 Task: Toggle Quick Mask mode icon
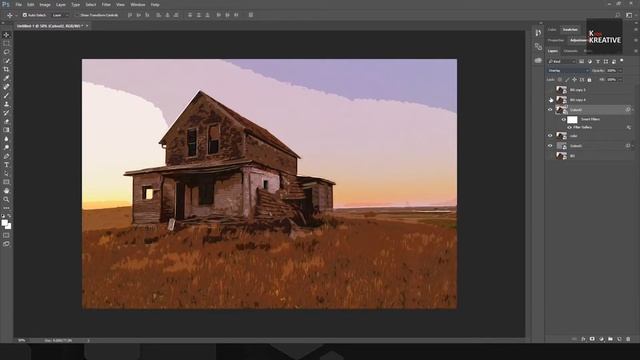pyautogui.click(x=6, y=235)
